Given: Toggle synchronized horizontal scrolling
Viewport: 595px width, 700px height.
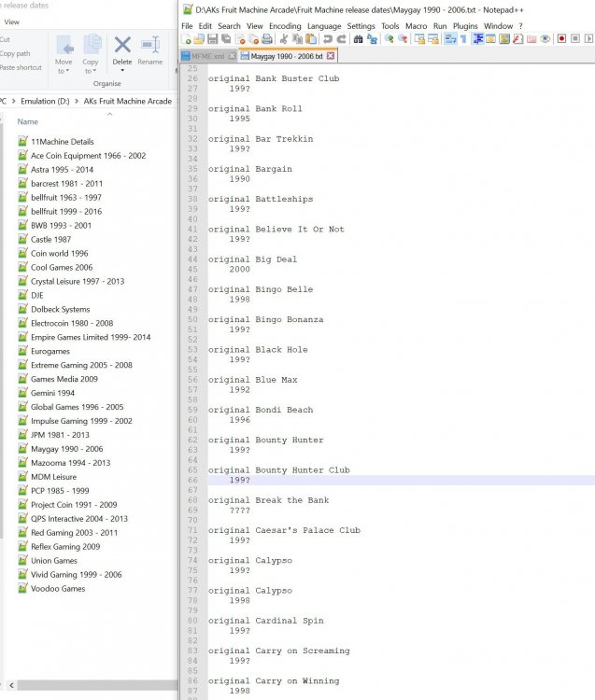Looking at the screenshot, I should coord(433,39).
